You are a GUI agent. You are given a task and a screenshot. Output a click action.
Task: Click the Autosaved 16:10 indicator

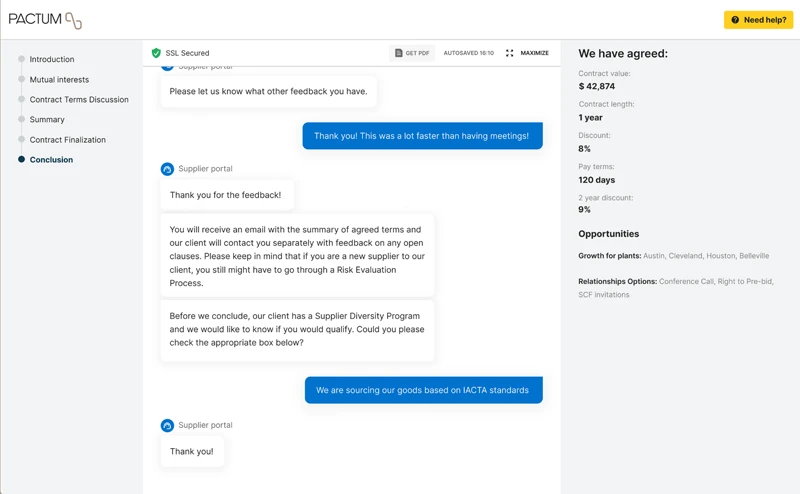468,53
